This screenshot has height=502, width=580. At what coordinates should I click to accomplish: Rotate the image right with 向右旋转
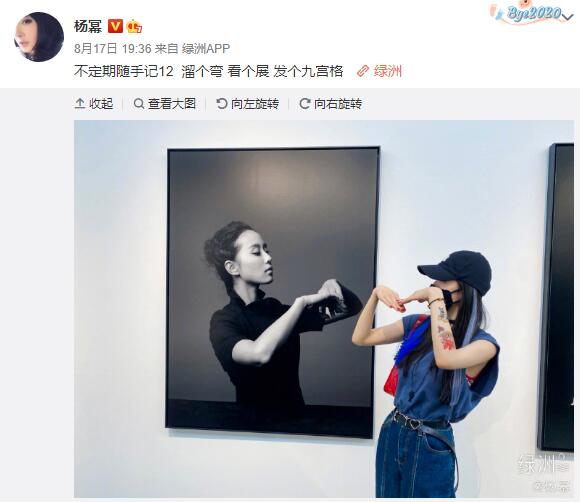click(330, 104)
